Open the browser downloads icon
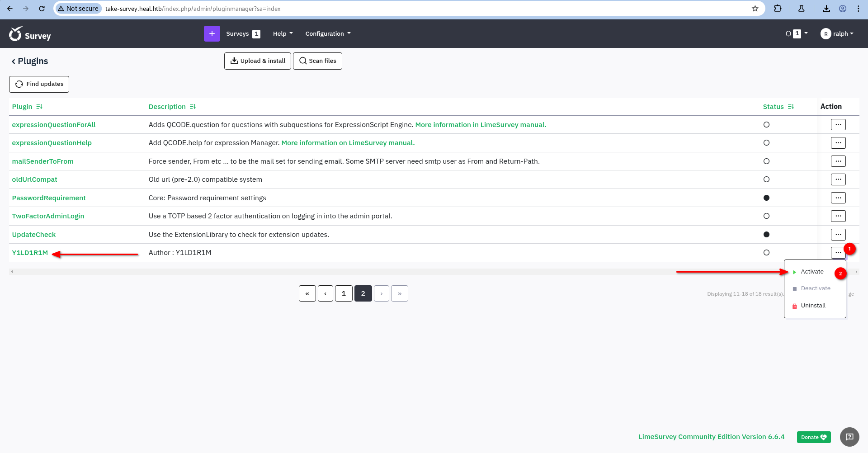868x453 pixels. point(826,9)
